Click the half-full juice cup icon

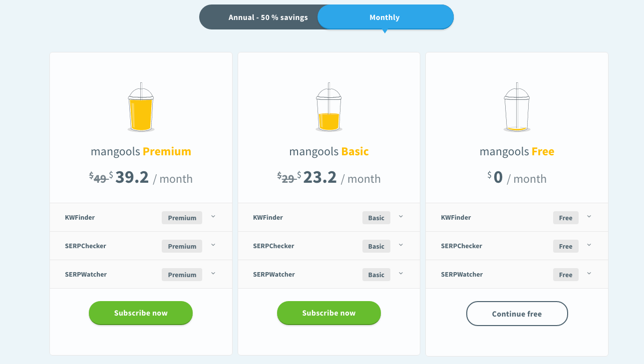click(x=328, y=108)
